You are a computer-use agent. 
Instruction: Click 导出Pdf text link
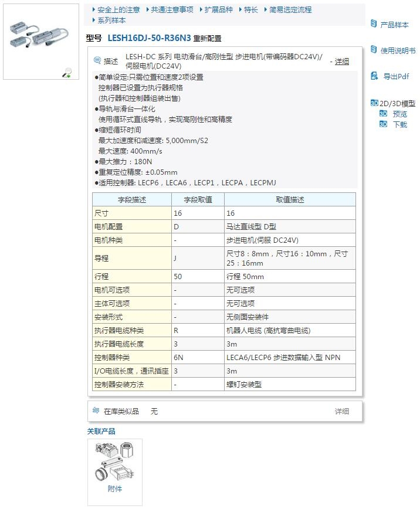click(396, 77)
